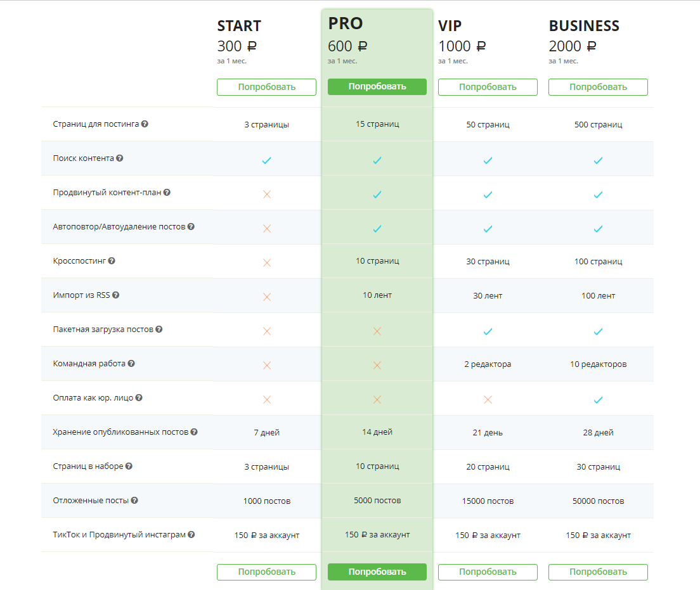
Task: Show hint for Страниц в наборе
Action: [129, 466]
